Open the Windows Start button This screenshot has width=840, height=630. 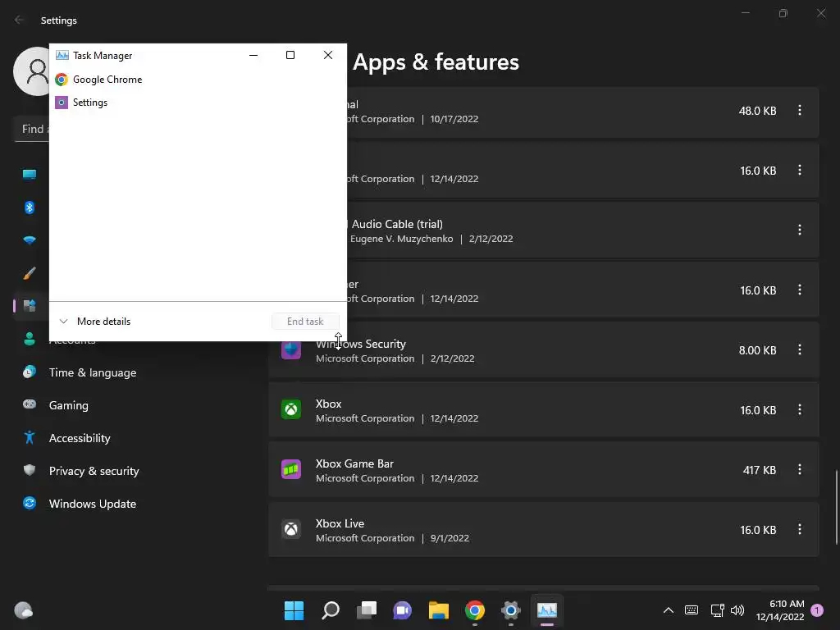click(x=294, y=610)
